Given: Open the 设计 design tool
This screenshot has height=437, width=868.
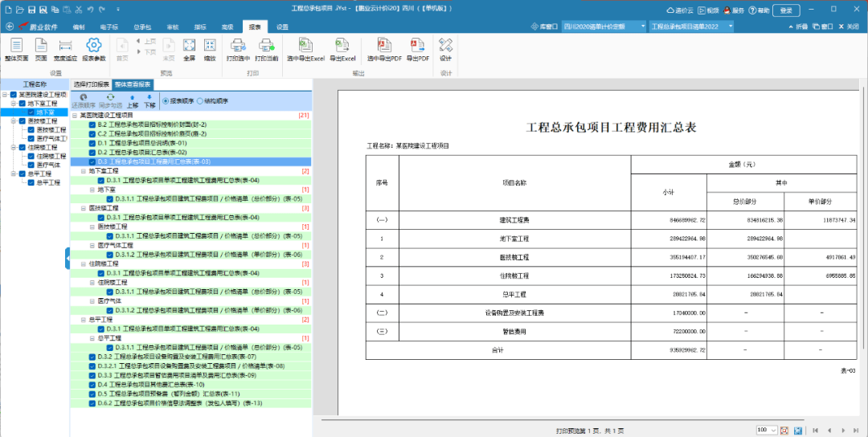Looking at the screenshot, I should point(445,47).
